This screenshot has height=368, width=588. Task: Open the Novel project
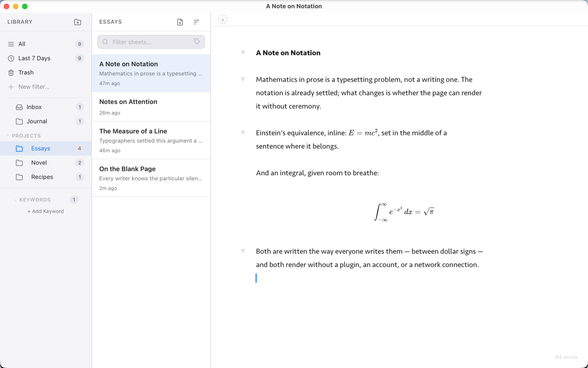46,163
